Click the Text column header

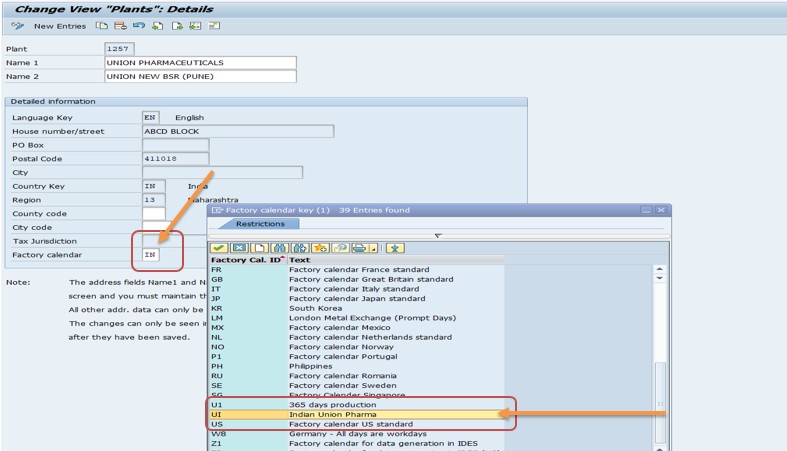[x=300, y=260]
